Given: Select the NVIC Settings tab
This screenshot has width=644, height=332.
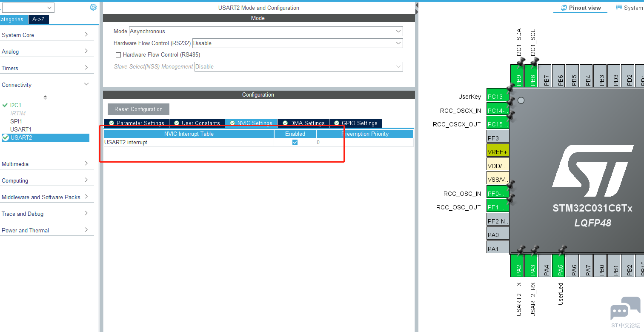Looking at the screenshot, I should pyautogui.click(x=251, y=123).
